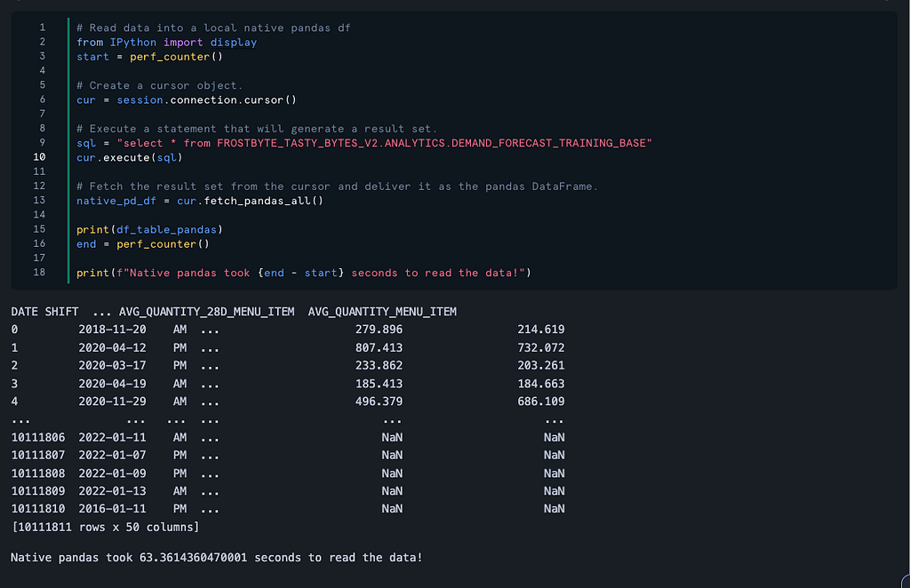Click the 807.413 value in output
Screen dimensions: 910x588
tap(379, 348)
